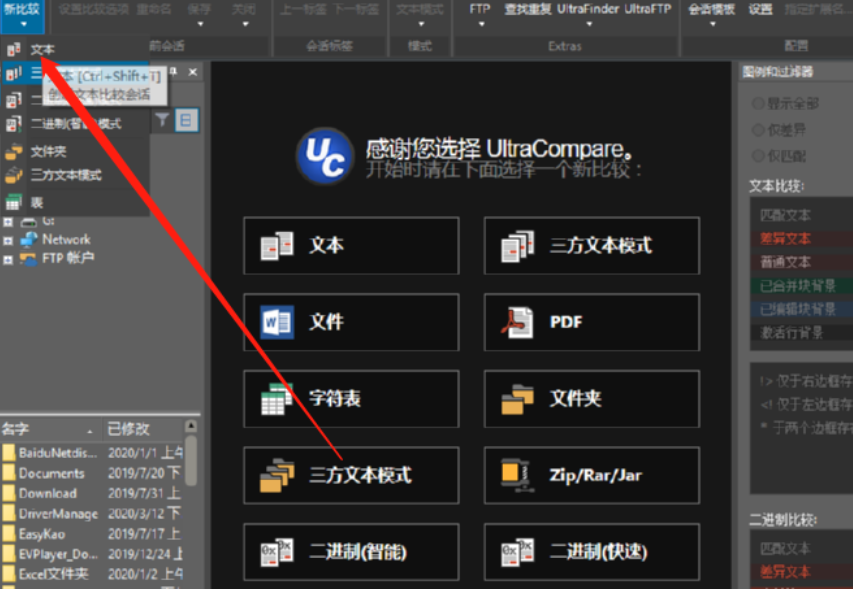Choose 文本 in the 新比较 dropdown menu

(75, 49)
